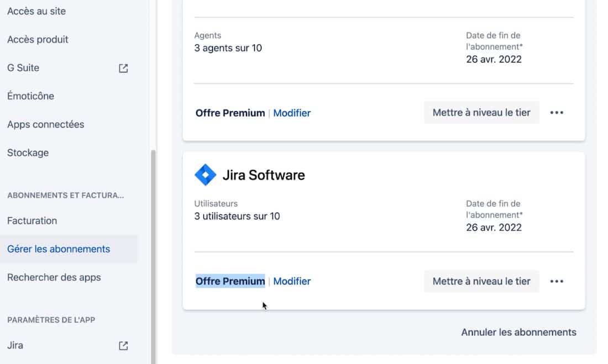Click the agents card date 26 avr. 2022
Screen dimensions: 608x364
pos(494,59)
